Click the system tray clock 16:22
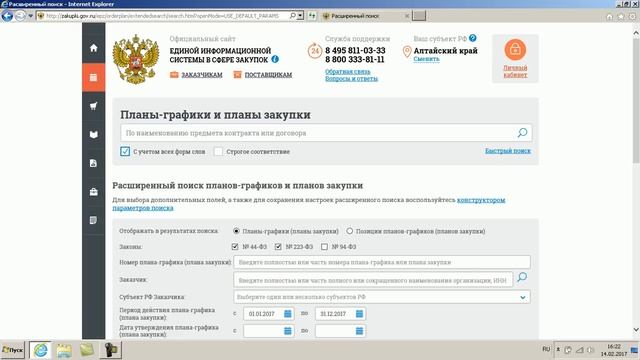This screenshot has width=640, height=360. coord(614,347)
